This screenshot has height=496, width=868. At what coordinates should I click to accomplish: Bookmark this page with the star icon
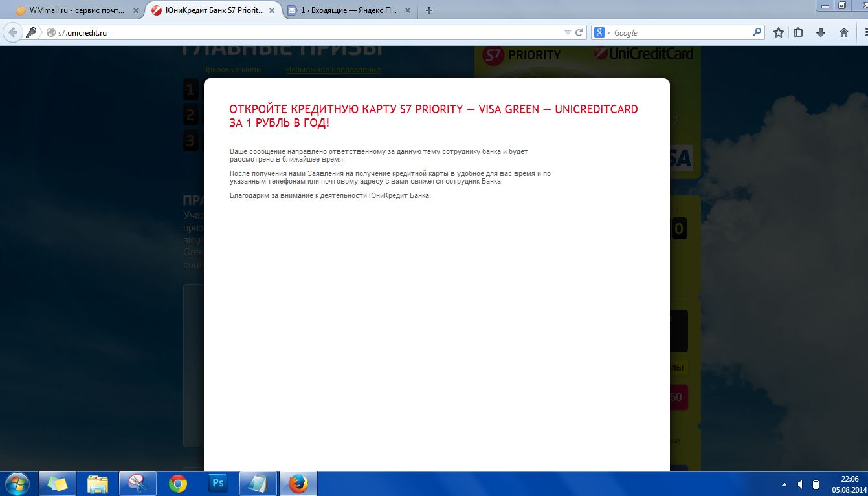tap(779, 32)
